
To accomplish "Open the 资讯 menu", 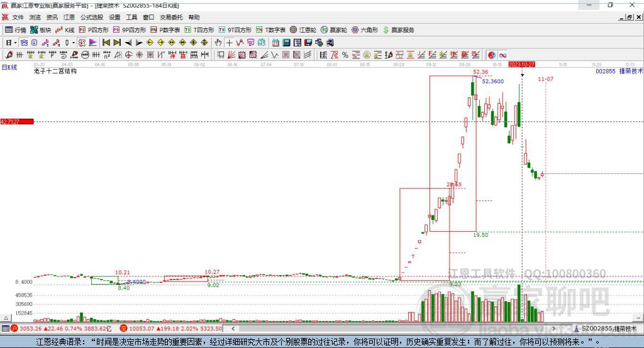I will 52,17.
